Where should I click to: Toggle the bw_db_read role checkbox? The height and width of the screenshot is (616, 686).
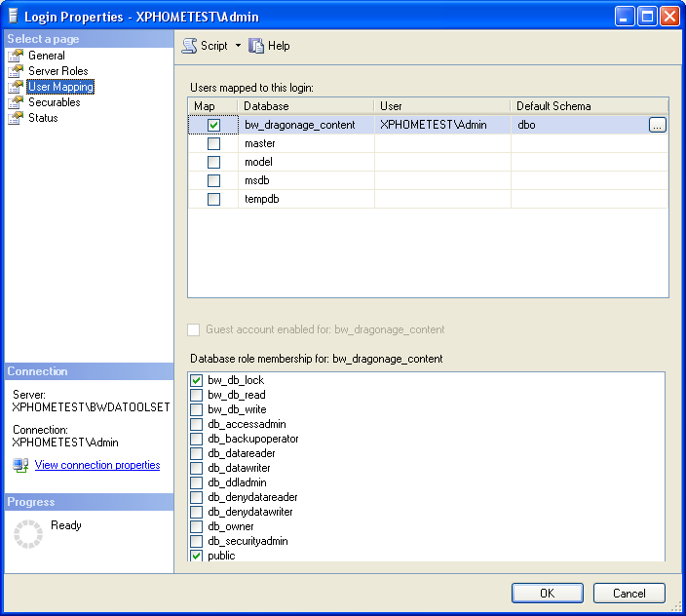197,395
